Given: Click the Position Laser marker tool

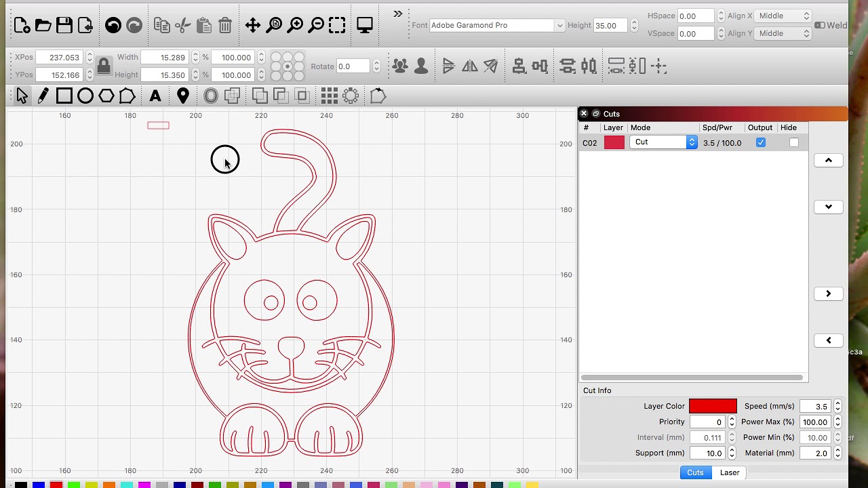Looking at the screenshot, I should [x=183, y=96].
